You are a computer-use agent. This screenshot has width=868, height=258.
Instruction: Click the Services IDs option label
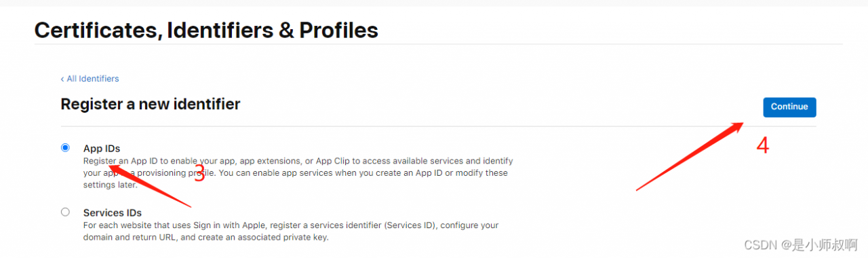click(x=113, y=213)
